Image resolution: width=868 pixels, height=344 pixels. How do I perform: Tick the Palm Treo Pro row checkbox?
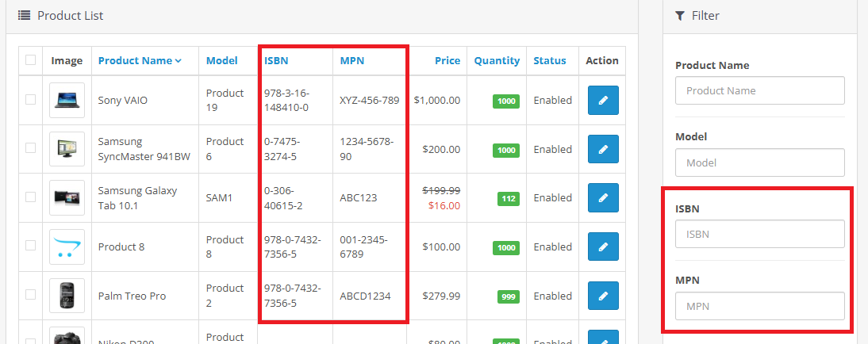tap(31, 295)
